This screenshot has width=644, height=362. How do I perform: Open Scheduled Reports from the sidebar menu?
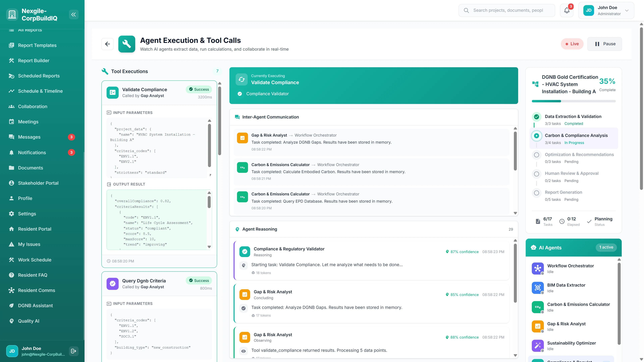click(39, 76)
